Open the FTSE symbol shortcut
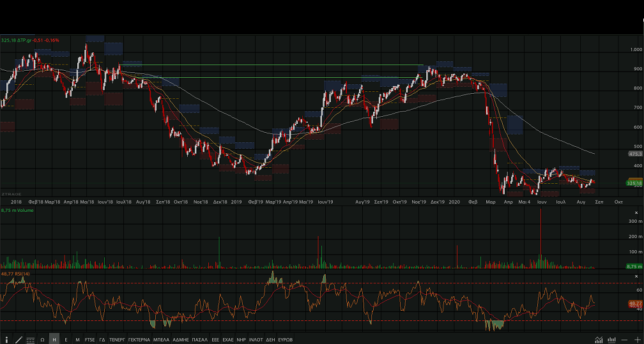The image size is (644, 344). tap(89, 340)
